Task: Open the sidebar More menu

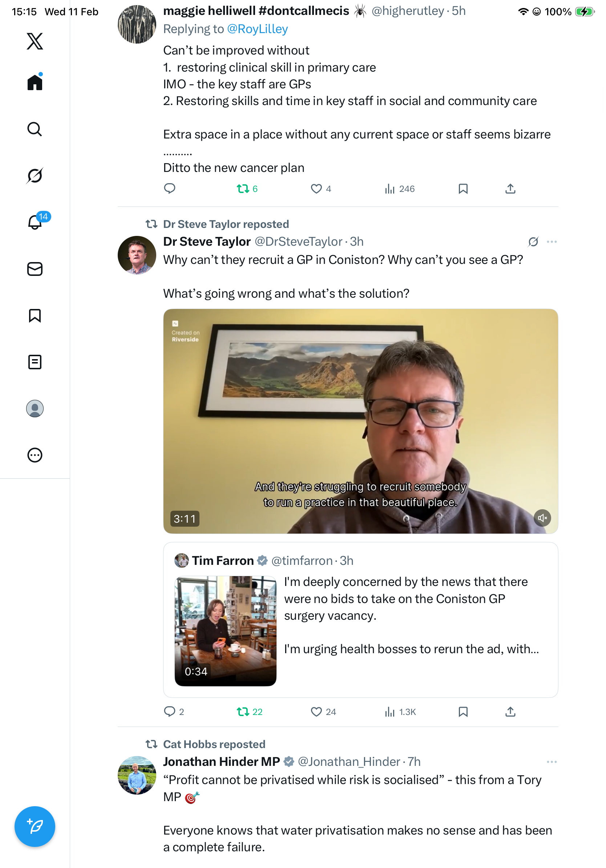Action: (x=35, y=455)
